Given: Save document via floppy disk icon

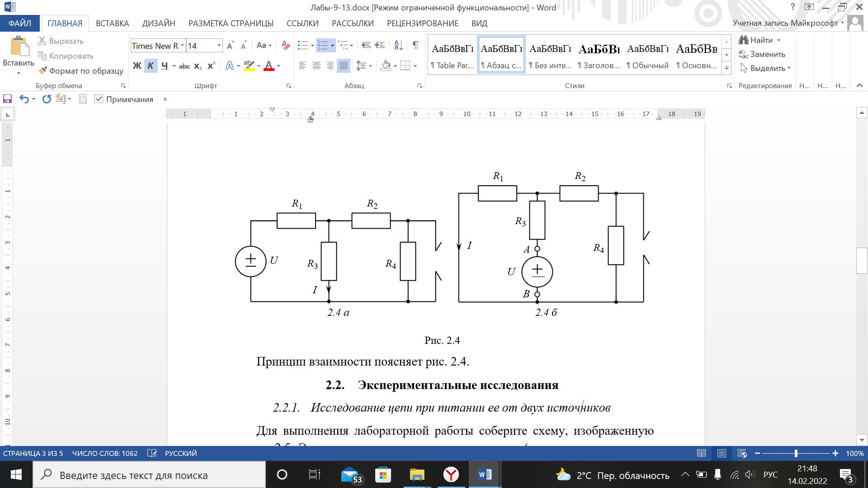Looking at the screenshot, I should (7, 99).
